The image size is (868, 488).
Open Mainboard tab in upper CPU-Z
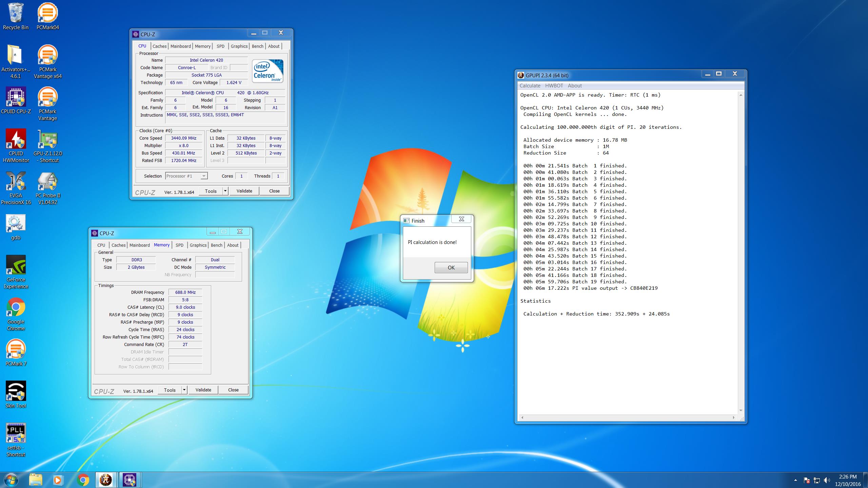click(180, 46)
